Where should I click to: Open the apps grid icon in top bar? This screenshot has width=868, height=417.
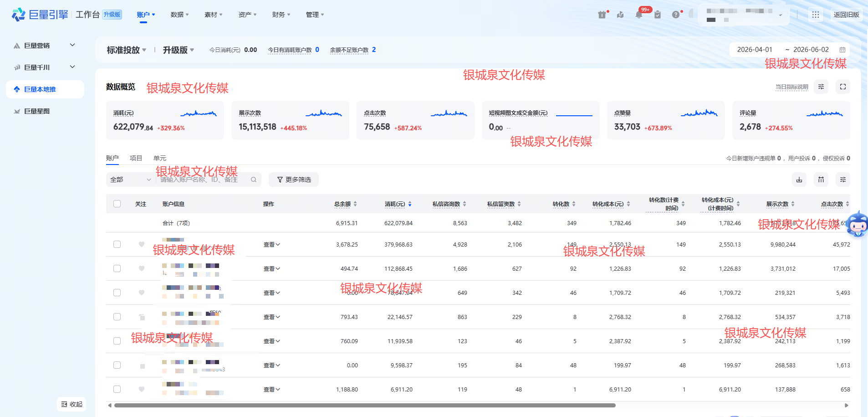(x=816, y=15)
